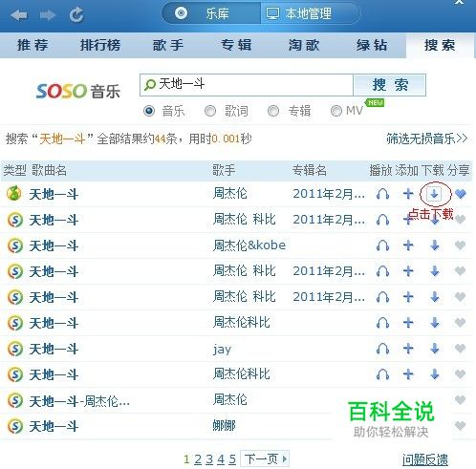
Task: Download the first song with green type icon
Action: pyautogui.click(x=434, y=194)
